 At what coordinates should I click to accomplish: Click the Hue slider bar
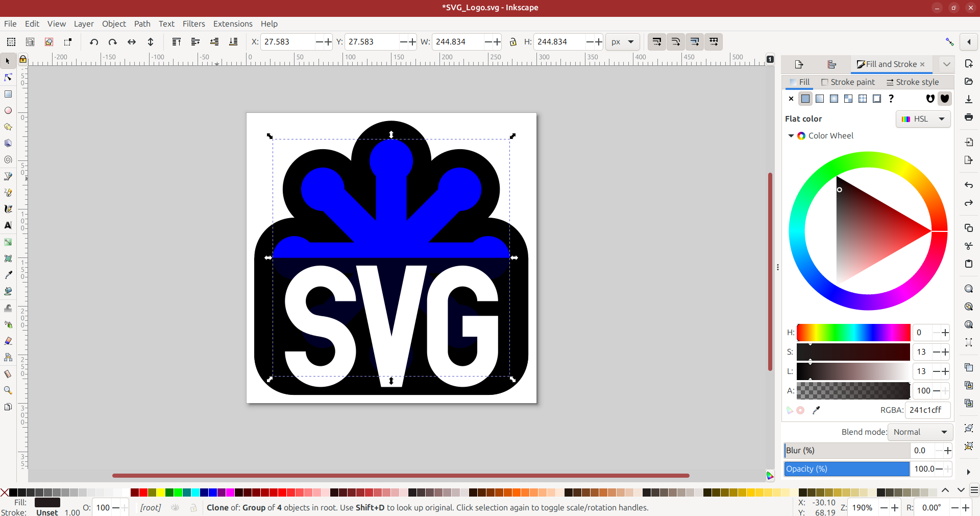tap(853, 333)
